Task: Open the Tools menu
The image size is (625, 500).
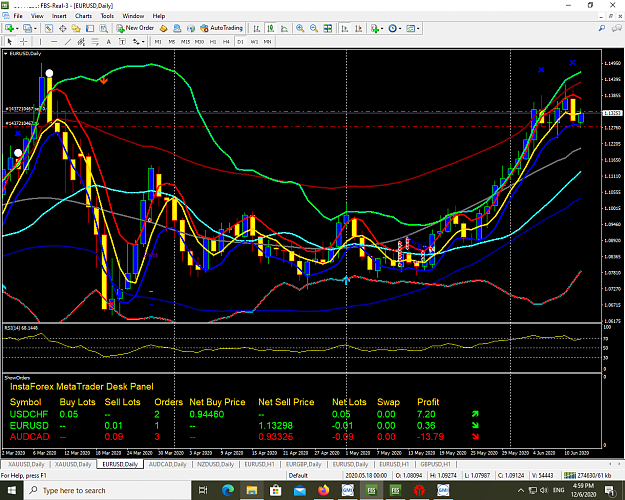Action: click(107, 16)
